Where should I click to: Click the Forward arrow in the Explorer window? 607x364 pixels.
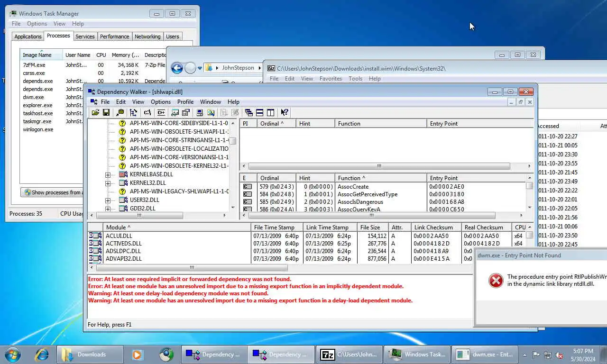(190, 68)
